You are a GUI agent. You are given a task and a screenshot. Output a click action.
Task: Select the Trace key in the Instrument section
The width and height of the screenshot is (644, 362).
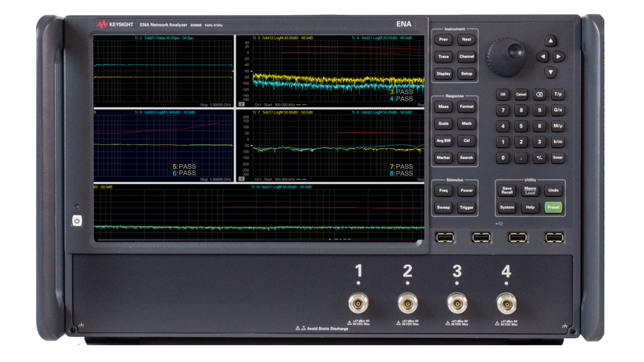click(x=444, y=57)
